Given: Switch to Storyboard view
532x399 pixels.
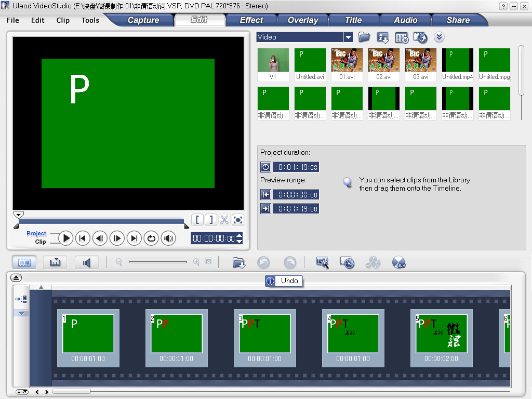Looking at the screenshot, I should [24, 262].
